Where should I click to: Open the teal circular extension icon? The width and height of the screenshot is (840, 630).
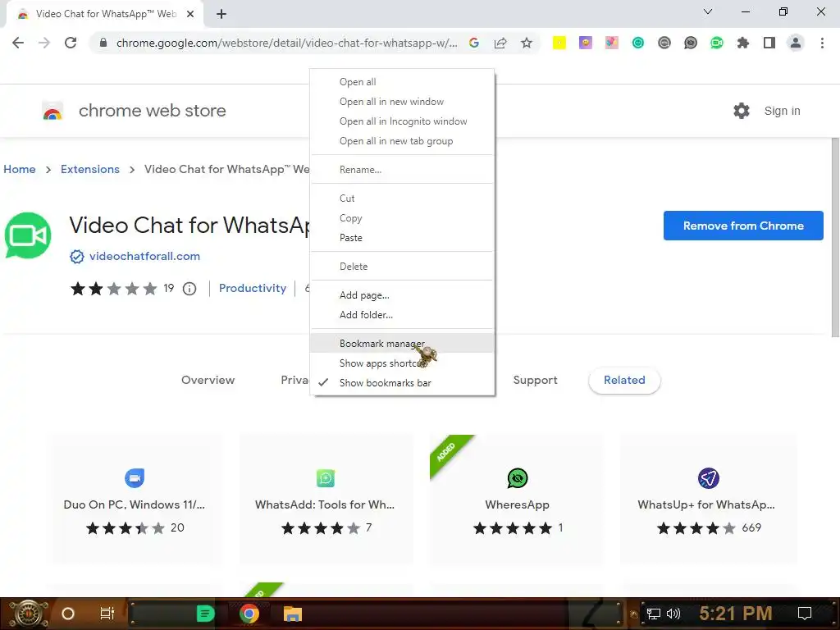coord(638,43)
